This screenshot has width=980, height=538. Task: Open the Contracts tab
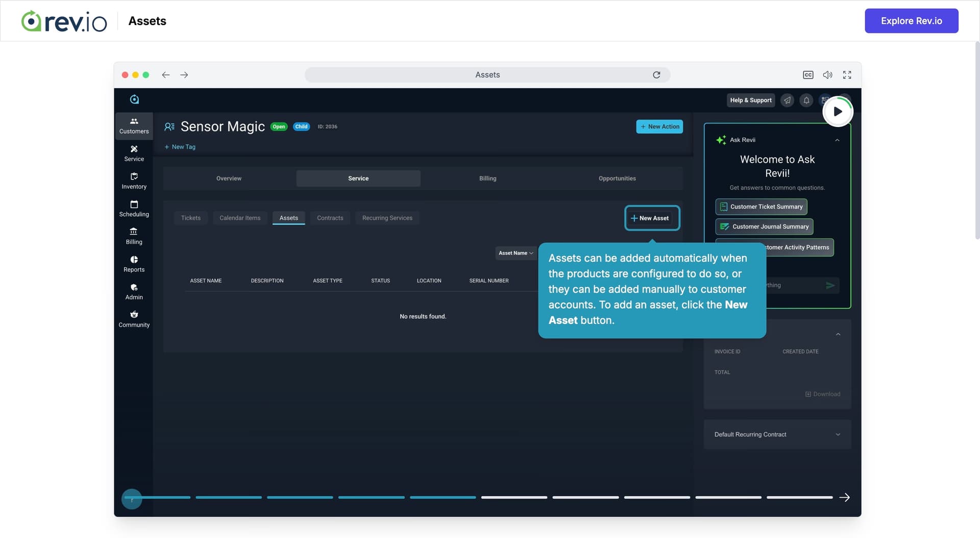(x=330, y=218)
